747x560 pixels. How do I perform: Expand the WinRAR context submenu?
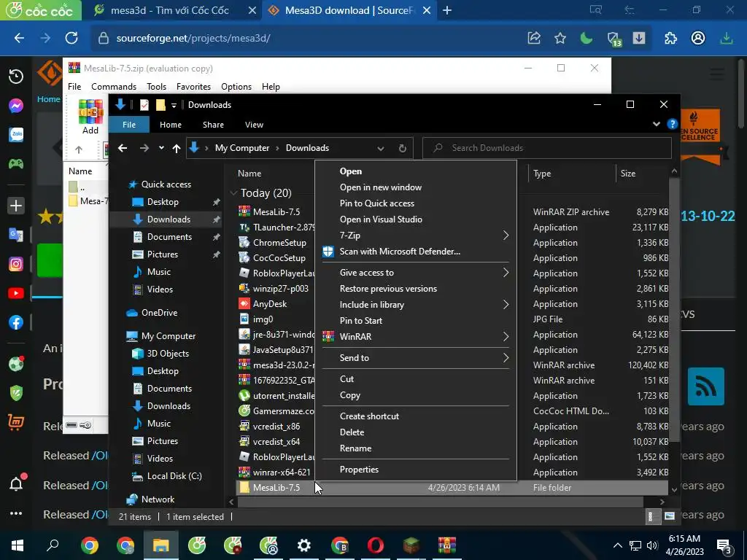(415, 337)
